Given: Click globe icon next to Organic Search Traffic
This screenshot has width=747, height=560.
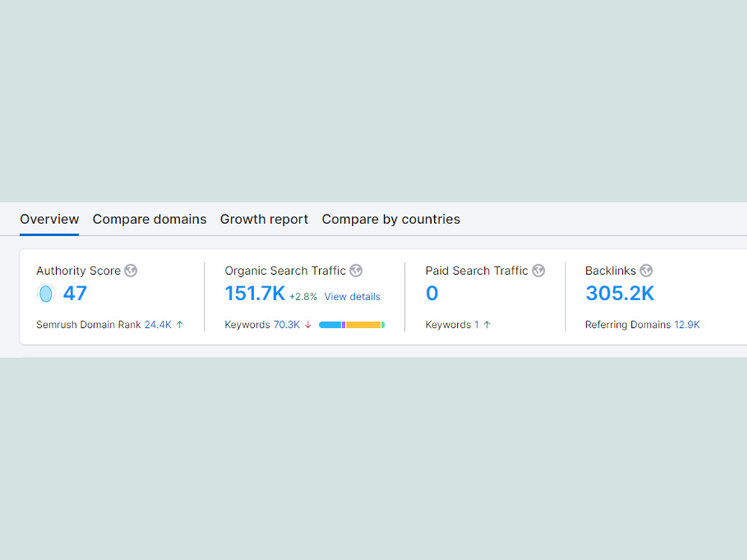Looking at the screenshot, I should [356, 271].
